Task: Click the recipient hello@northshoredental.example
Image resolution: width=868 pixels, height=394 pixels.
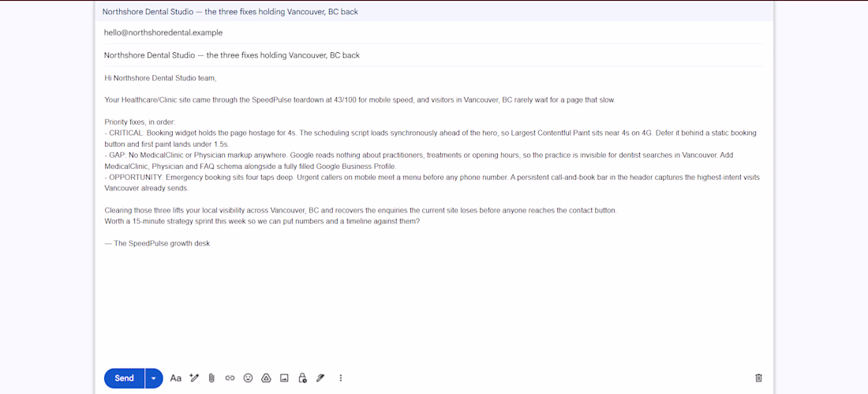Action: pyautogui.click(x=163, y=32)
